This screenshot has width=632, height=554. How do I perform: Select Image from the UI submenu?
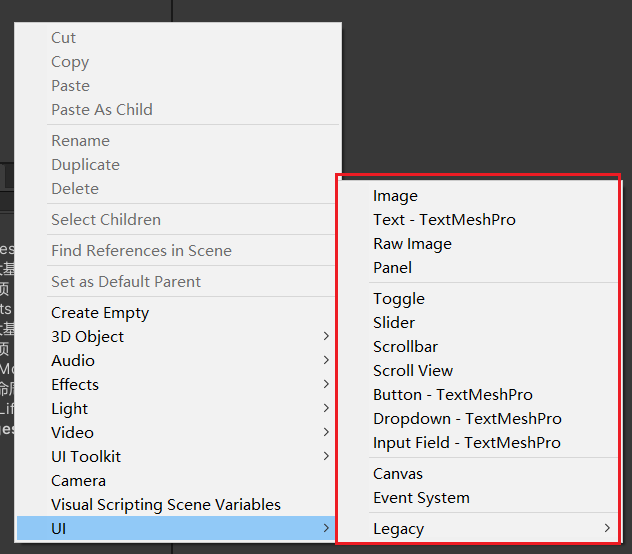478,196
